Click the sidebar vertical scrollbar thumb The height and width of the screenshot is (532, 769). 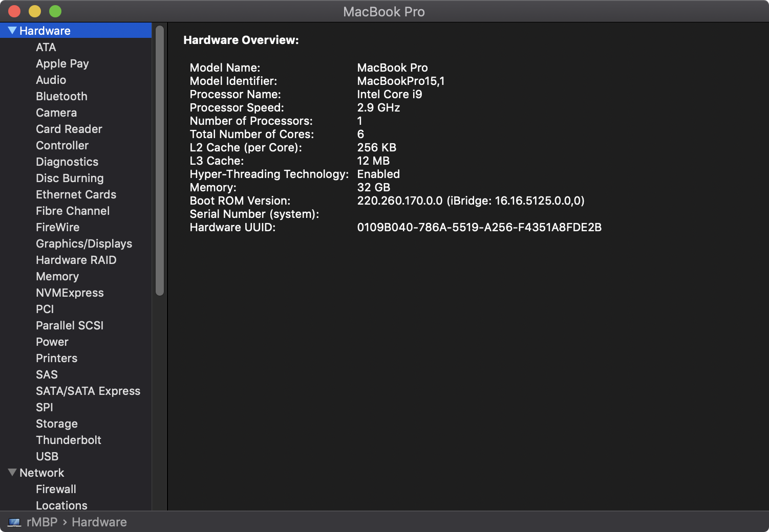[160, 161]
